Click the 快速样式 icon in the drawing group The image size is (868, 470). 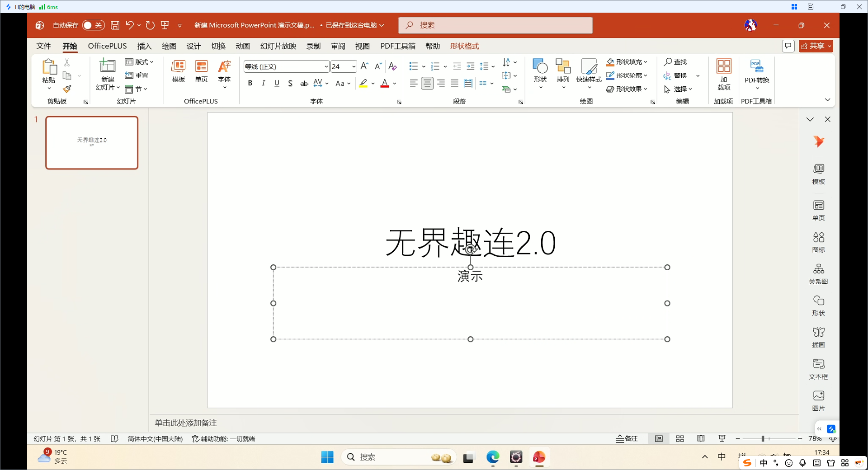pyautogui.click(x=588, y=72)
